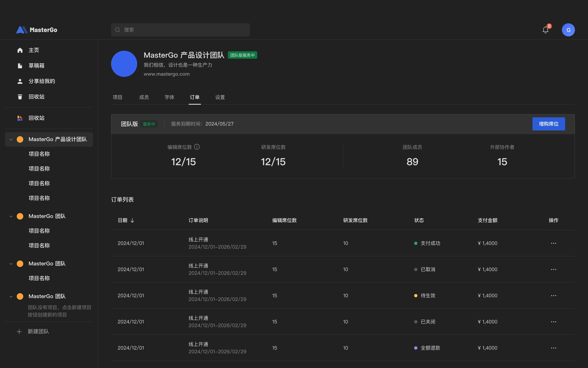Click orange avatar of MasterGo 产品设计团队
The height and width of the screenshot is (368, 588).
[x=20, y=139]
